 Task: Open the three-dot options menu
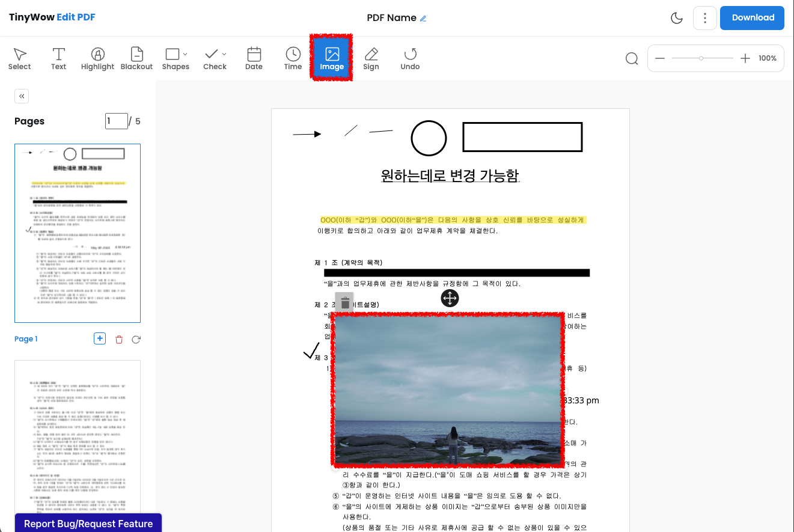704,18
